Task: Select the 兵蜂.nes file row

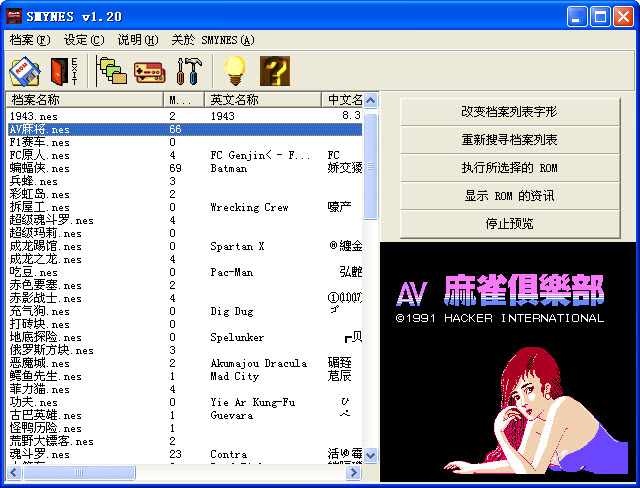Action: (184, 181)
